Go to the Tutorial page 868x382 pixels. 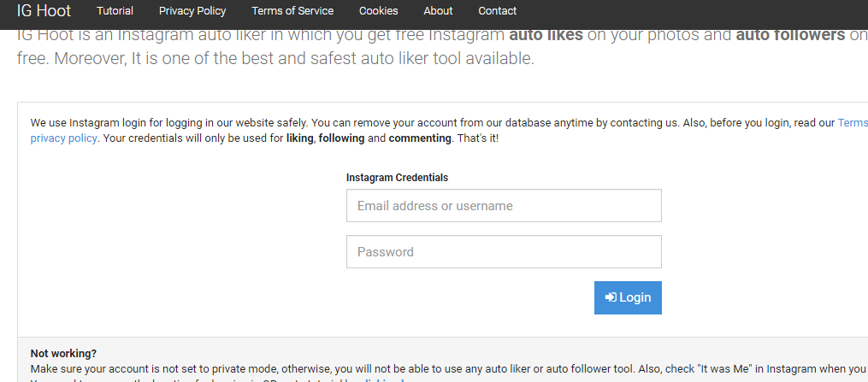pyautogui.click(x=115, y=11)
